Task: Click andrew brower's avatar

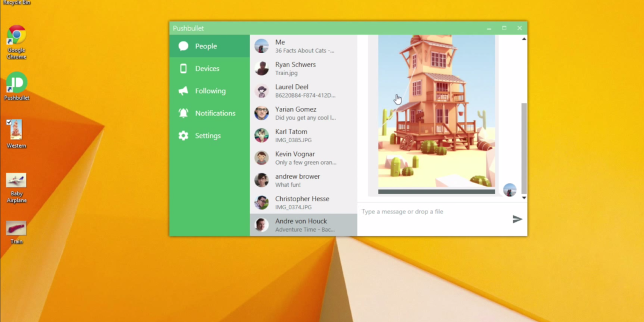Action: coord(261,180)
